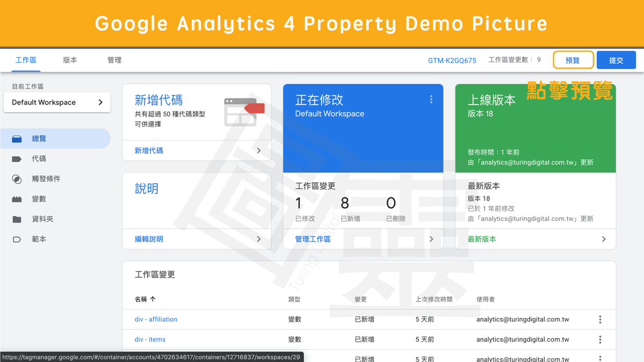Open row menu for div - affiliation
This screenshot has height=362, width=644.
(x=600, y=320)
